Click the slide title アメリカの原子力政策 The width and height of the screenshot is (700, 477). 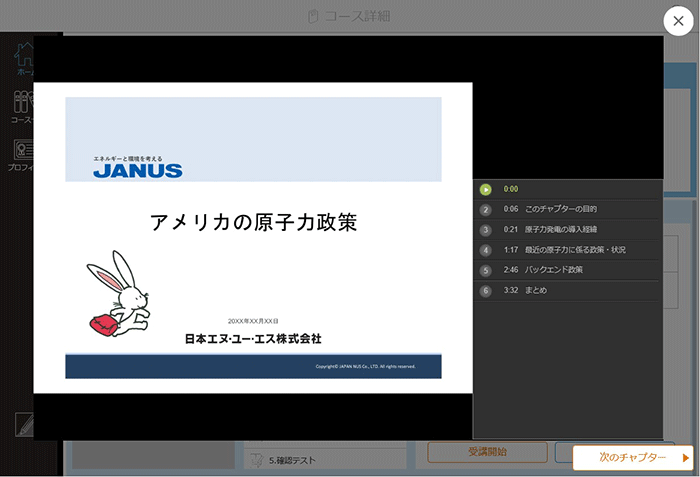pos(253,222)
